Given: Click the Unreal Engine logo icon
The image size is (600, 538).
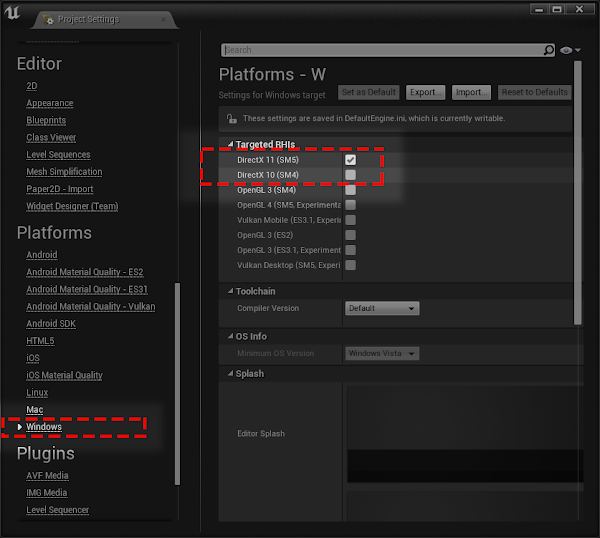Looking at the screenshot, I should pos(12,13).
